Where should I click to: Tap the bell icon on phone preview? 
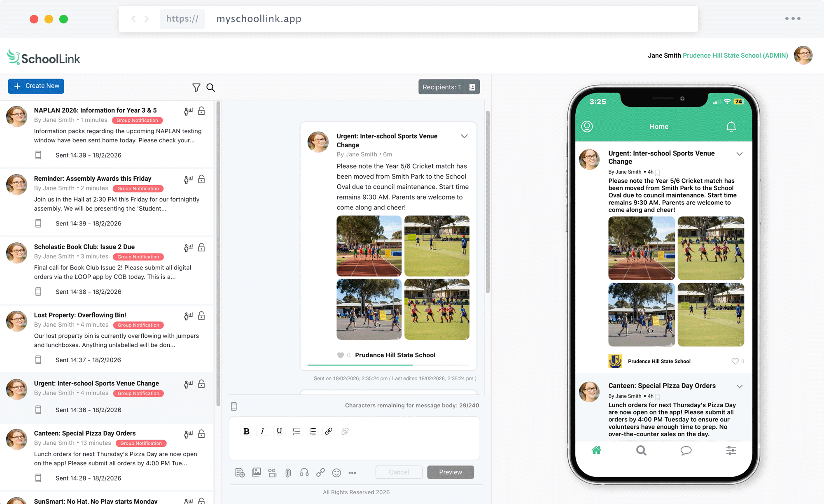coord(731,127)
